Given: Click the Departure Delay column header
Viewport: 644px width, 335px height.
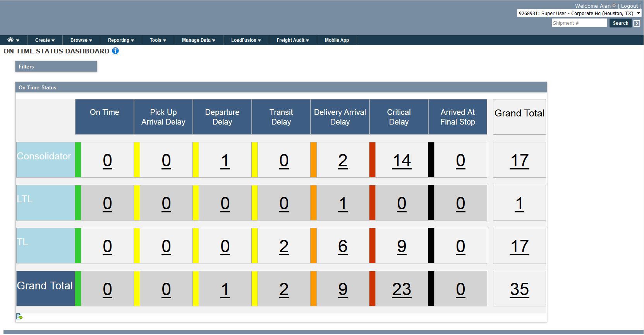Looking at the screenshot, I should pyautogui.click(x=222, y=117).
